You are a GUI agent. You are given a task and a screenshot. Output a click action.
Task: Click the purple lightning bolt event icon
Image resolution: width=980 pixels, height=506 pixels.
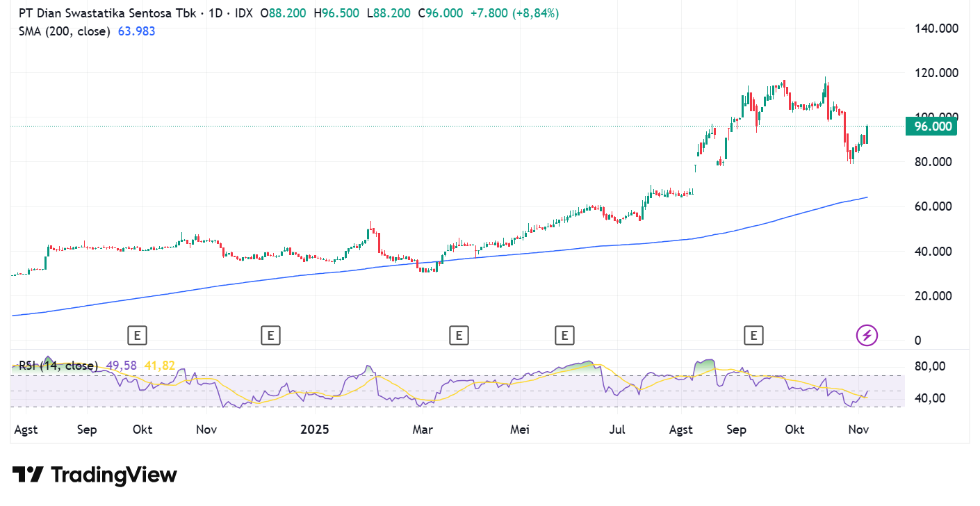pyautogui.click(x=866, y=336)
